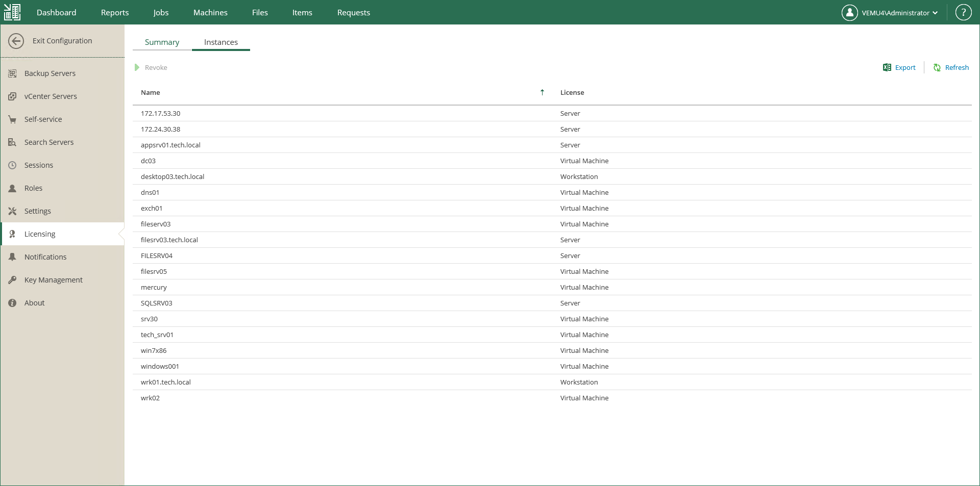Click the Veeam Enterprise Manager logo icon

pyautogui.click(x=12, y=12)
